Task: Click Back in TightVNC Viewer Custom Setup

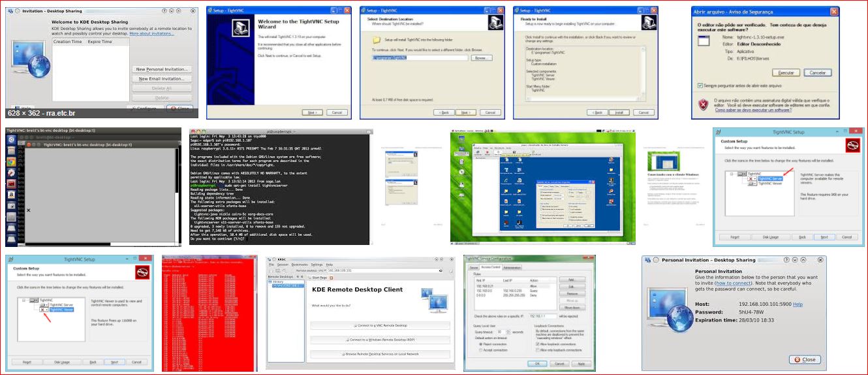Action: click(93, 362)
